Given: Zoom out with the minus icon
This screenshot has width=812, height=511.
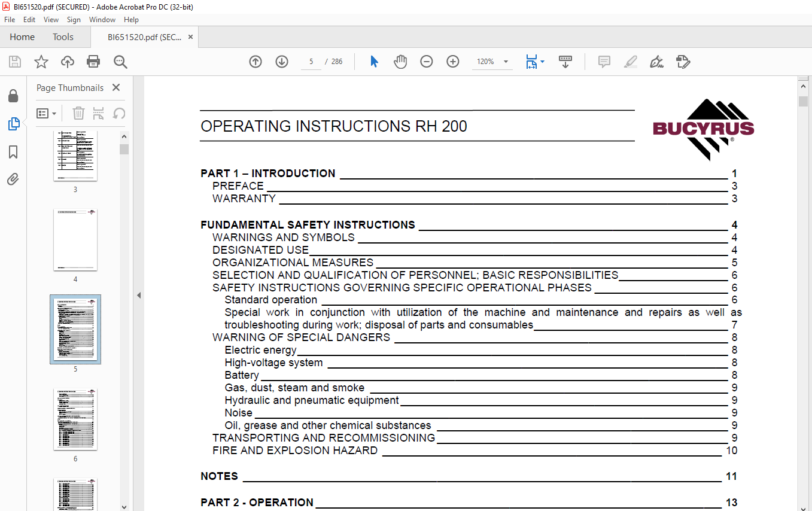Looking at the screenshot, I should [x=427, y=62].
